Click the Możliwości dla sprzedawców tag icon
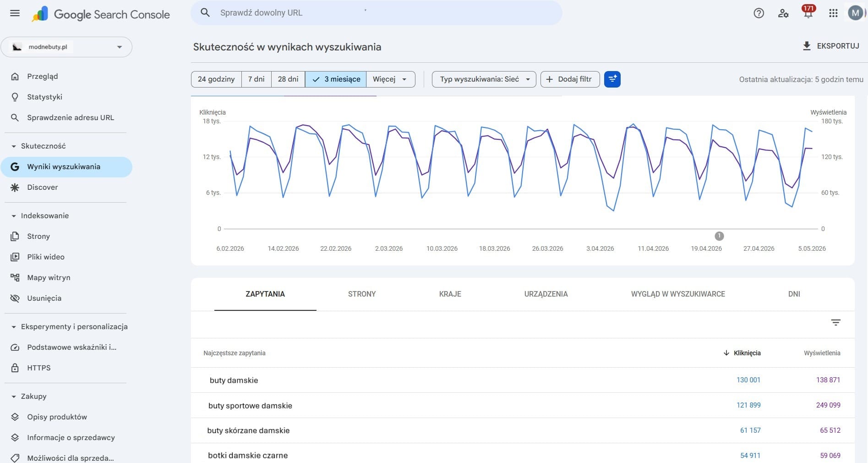This screenshot has width=868, height=463. (15, 458)
